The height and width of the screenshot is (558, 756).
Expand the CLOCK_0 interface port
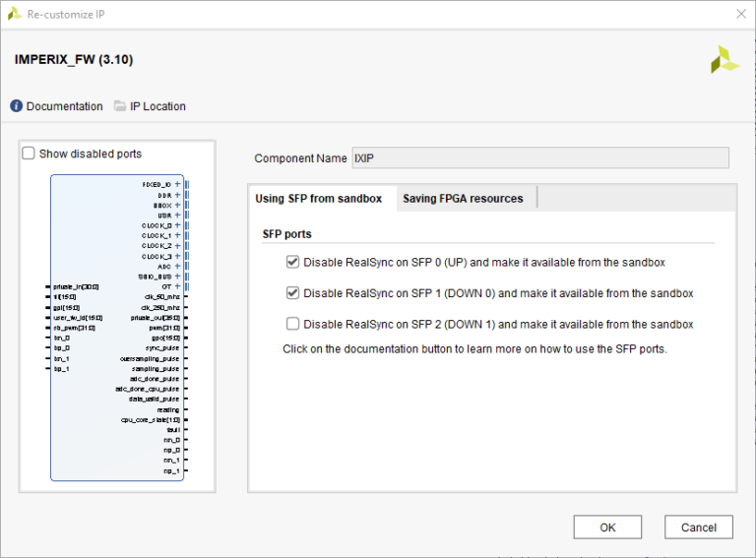point(177,225)
